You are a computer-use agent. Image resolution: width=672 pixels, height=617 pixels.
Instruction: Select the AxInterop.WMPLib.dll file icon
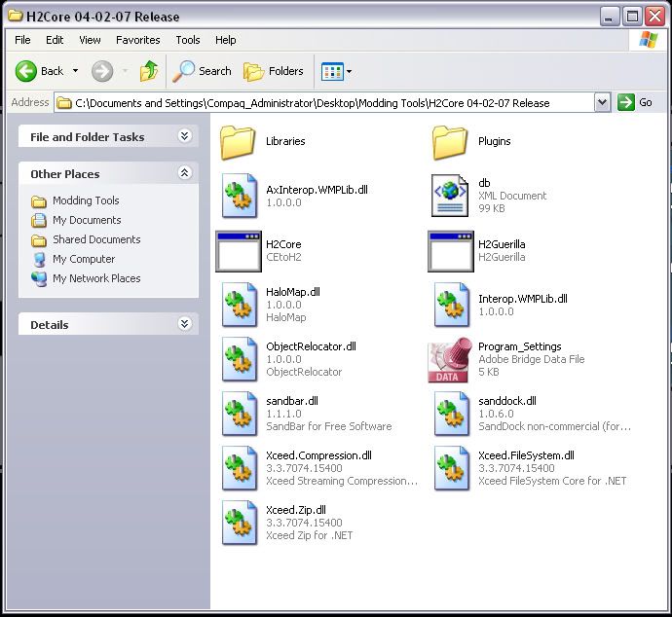[x=240, y=196]
